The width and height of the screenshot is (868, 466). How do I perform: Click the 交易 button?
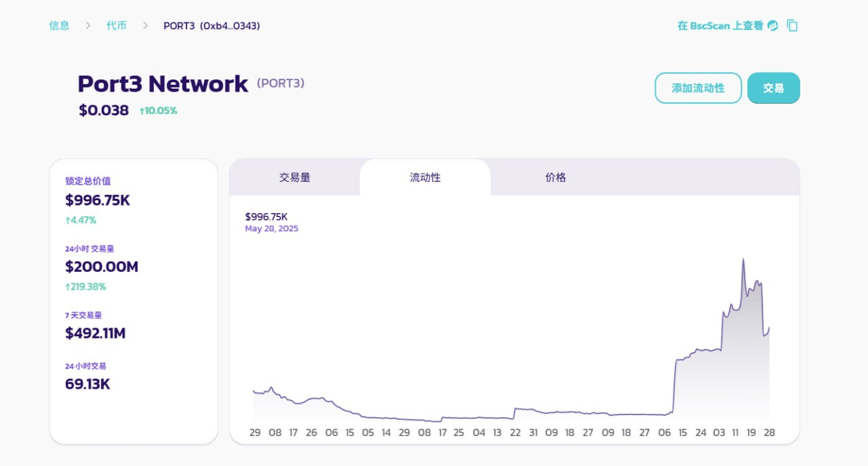[774, 88]
